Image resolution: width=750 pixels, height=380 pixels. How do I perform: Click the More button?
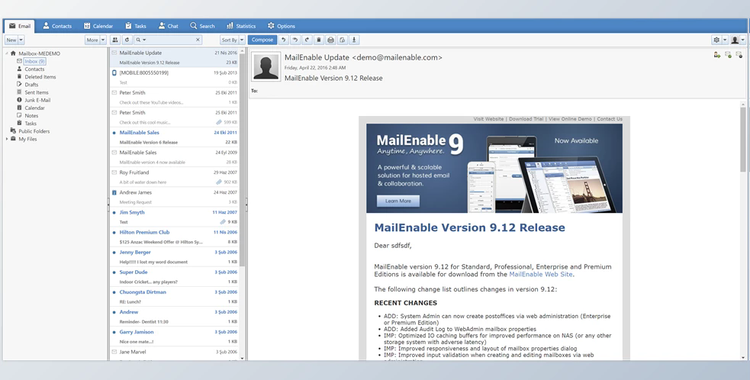[x=92, y=40]
